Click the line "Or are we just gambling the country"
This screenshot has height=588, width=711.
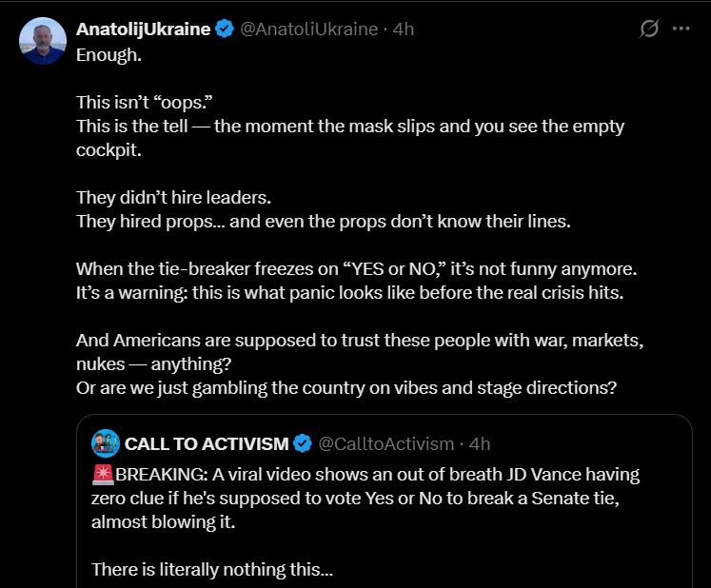click(x=346, y=388)
